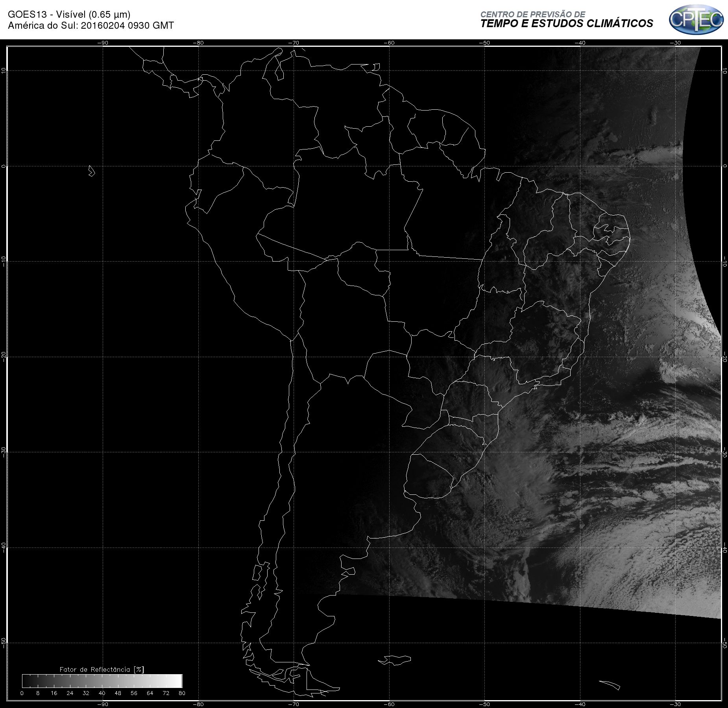Click the '40' value under the colorbar
The image size is (728, 708).
102,693
